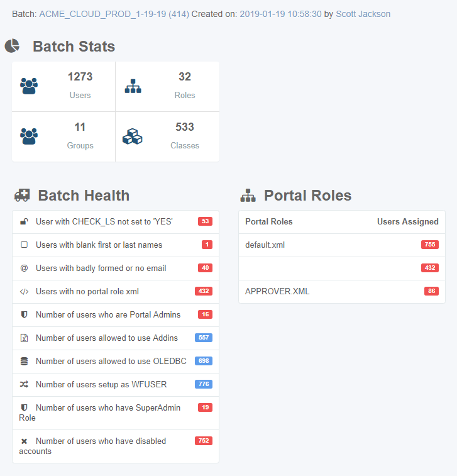
Task: Select the Roles hierarchy icon in stats
Action: pyautogui.click(x=133, y=86)
